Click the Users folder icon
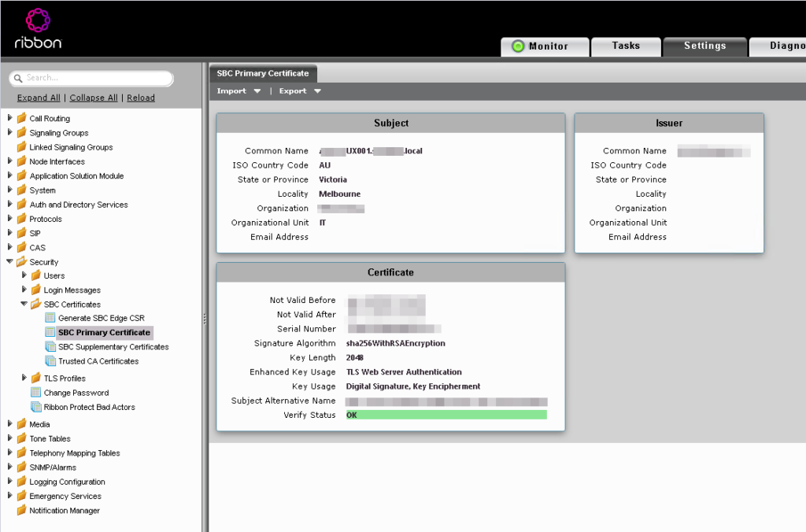The height and width of the screenshot is (532, 806). pos(36,275)
